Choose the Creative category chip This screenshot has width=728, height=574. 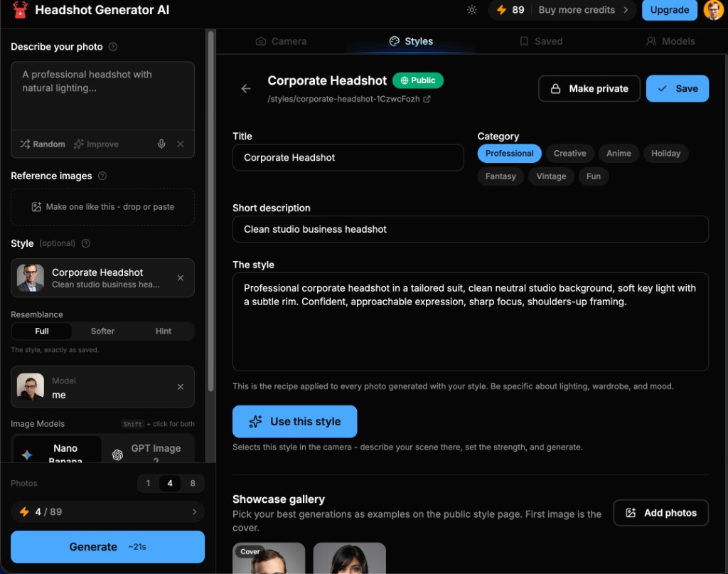click(569, 153)
